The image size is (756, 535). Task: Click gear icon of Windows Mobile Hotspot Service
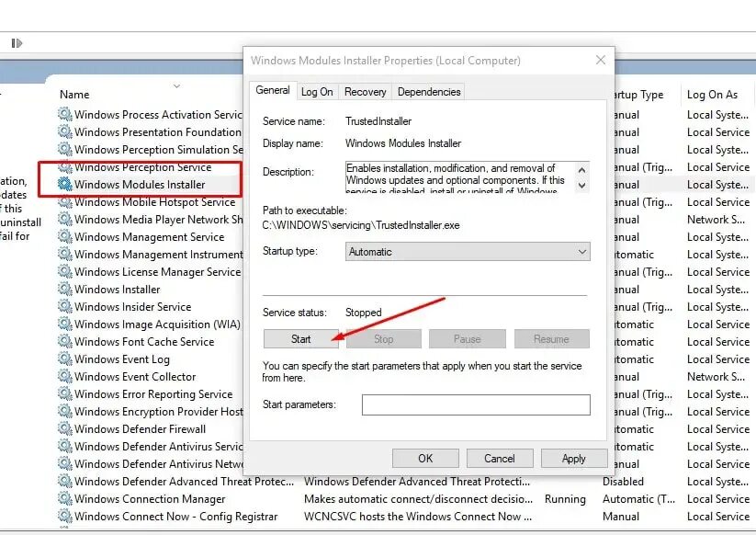coord(64,201)
